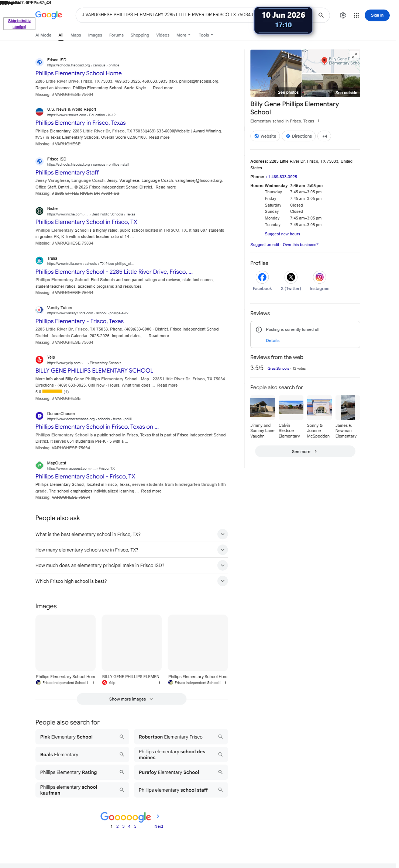Click the Trulia favicon in results
Screen dimensions: 399x868
39,261
